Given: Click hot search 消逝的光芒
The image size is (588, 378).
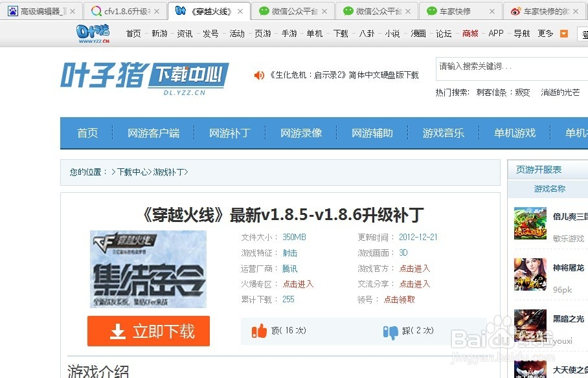Looking at the screenshot, I should click(560, 93).
